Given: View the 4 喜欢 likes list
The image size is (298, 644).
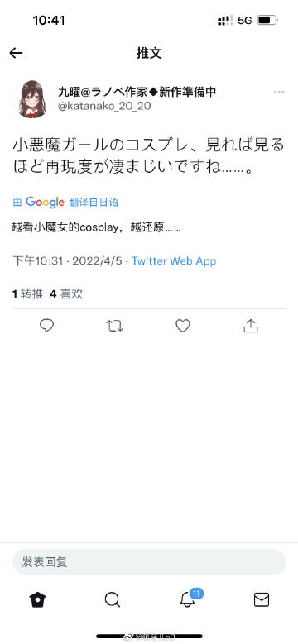Looking at the screenshot, I should (66, 293).
